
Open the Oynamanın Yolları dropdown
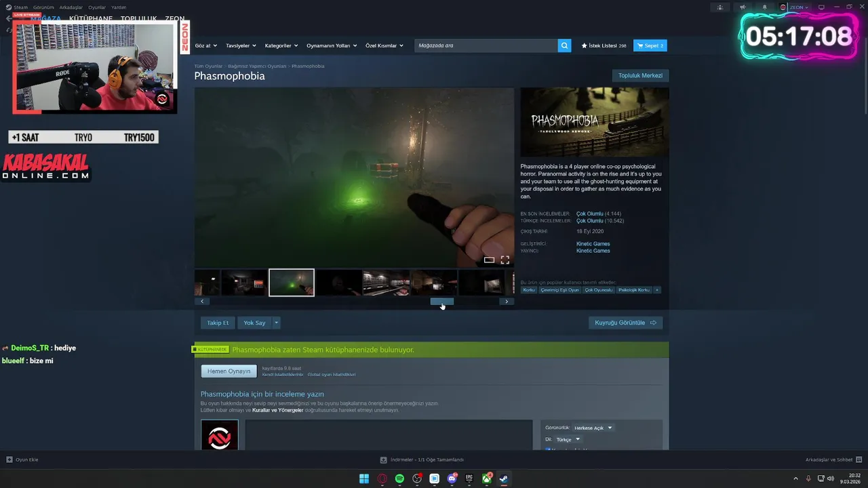point(332,45)
